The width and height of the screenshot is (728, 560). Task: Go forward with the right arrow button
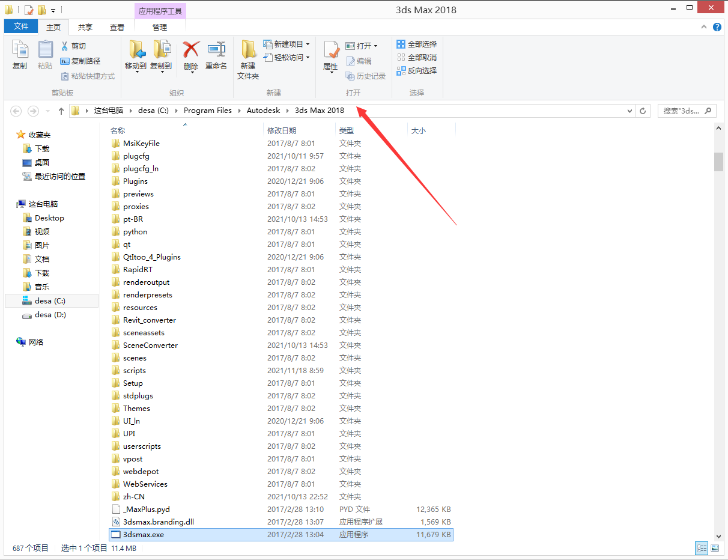(33, 111)
